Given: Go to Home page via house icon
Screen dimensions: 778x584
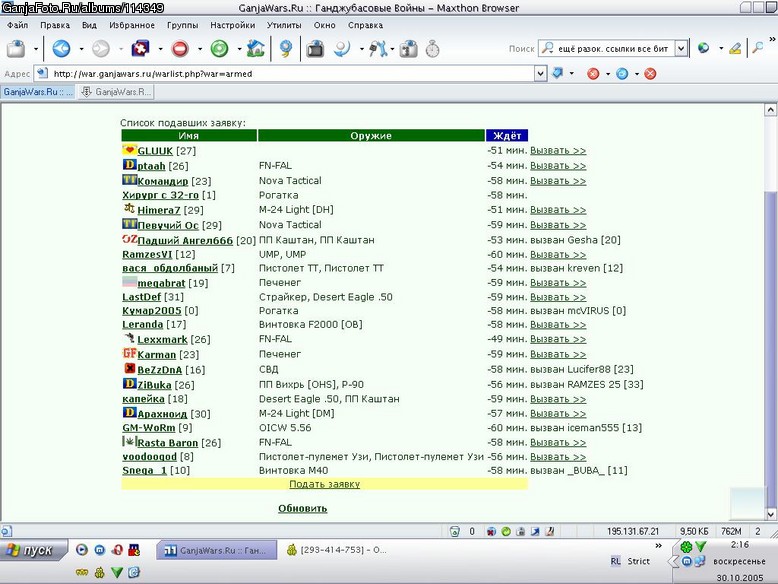Looking at the screenshot, I should [x=256, y=49].
